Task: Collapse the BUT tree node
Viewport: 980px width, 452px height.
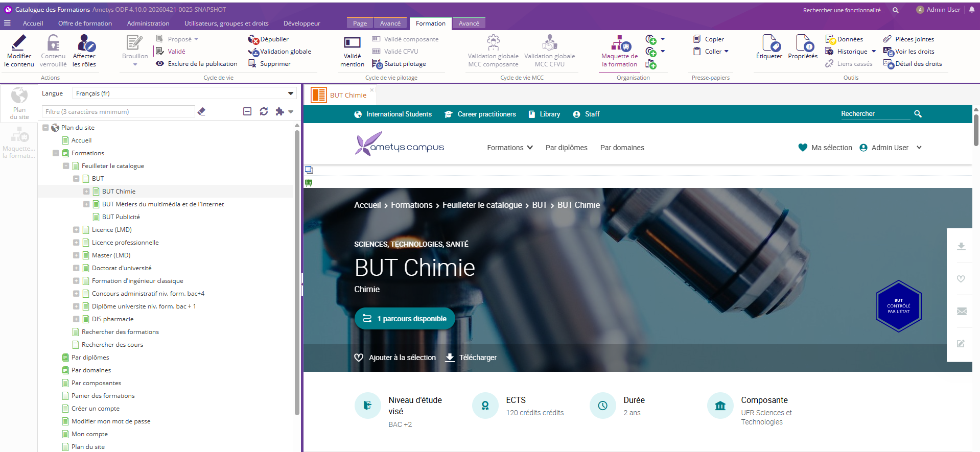Action: pos(76,179)
